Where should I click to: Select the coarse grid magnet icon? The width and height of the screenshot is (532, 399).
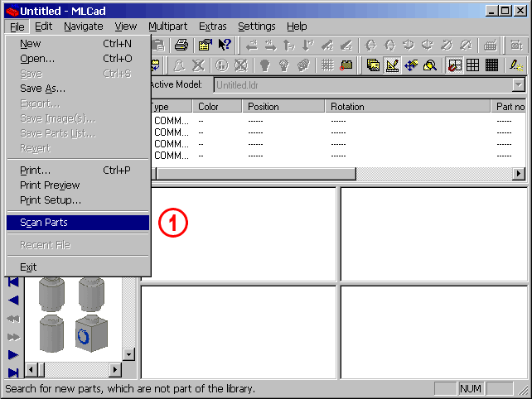pyautogui.click(x=455, y=65)
